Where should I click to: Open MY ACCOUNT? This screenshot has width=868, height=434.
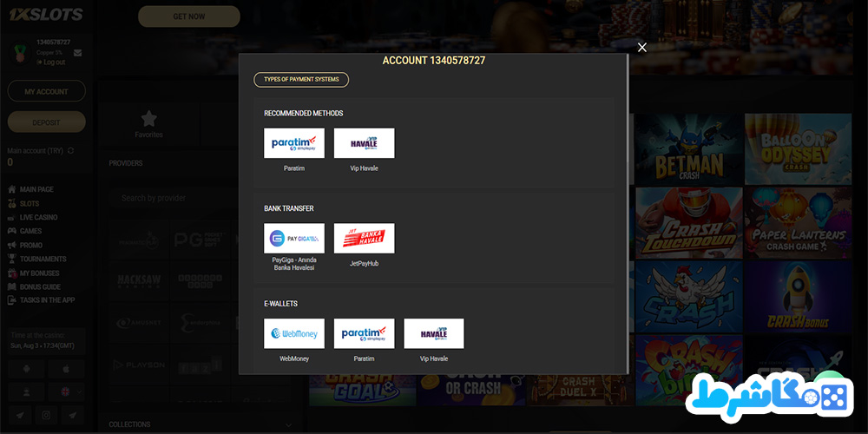pyautogui.click(x=47, y=91)
